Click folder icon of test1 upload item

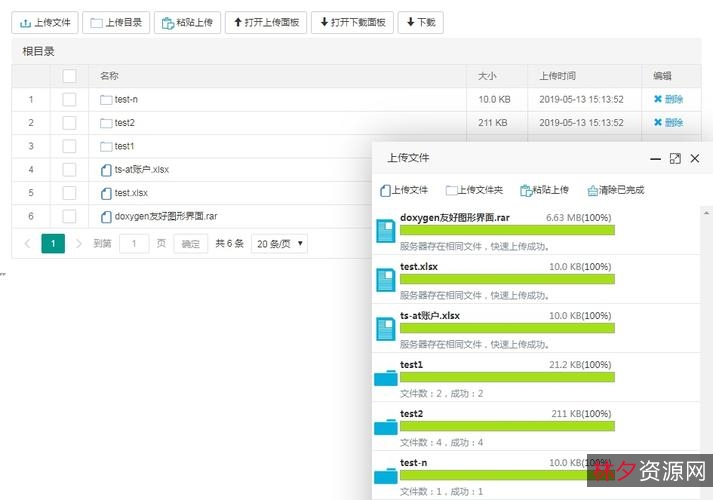[386, 378]
